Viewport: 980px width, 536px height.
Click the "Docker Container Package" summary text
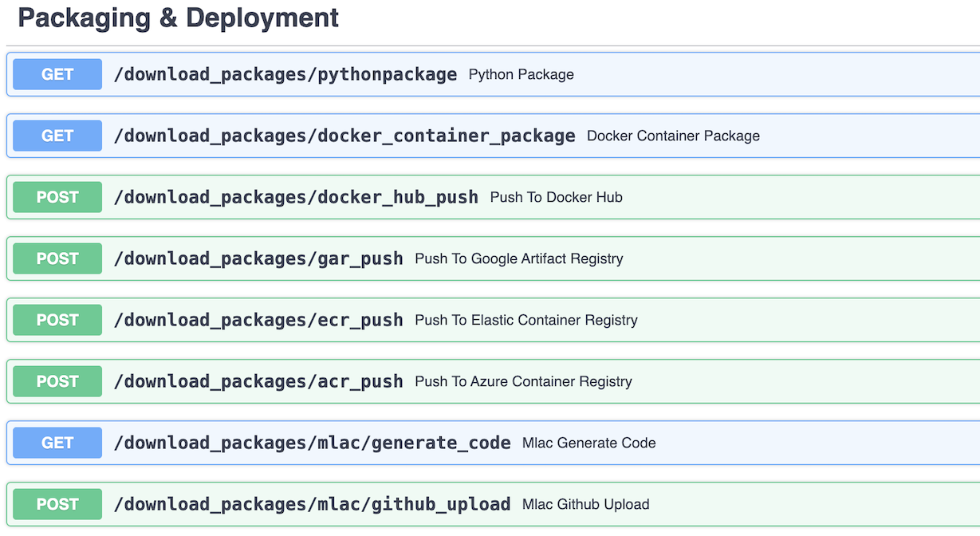coord(673,136)
